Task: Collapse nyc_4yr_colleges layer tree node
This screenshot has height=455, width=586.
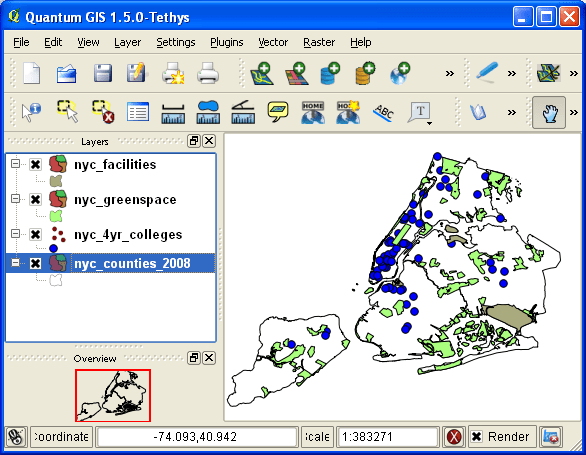Action: pyautogui.click(x=15, y=234)
